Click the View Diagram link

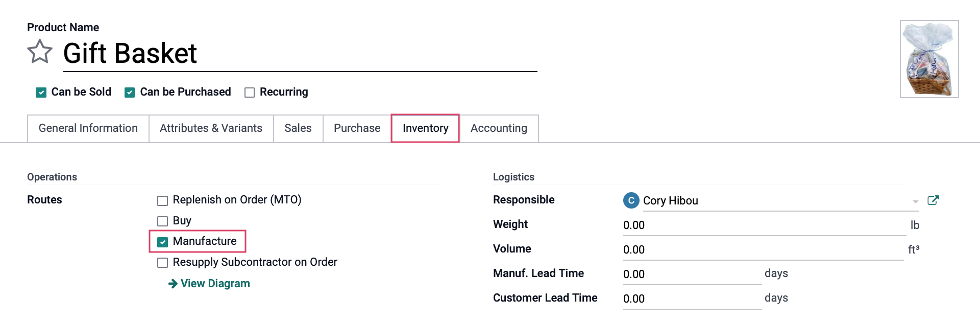click(215, 283)
